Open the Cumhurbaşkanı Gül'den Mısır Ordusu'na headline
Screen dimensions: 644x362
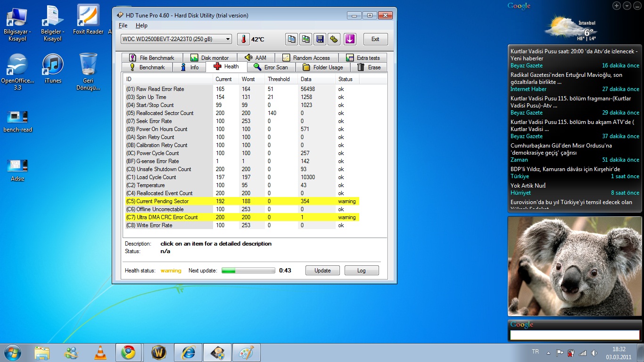click(561, 149)
